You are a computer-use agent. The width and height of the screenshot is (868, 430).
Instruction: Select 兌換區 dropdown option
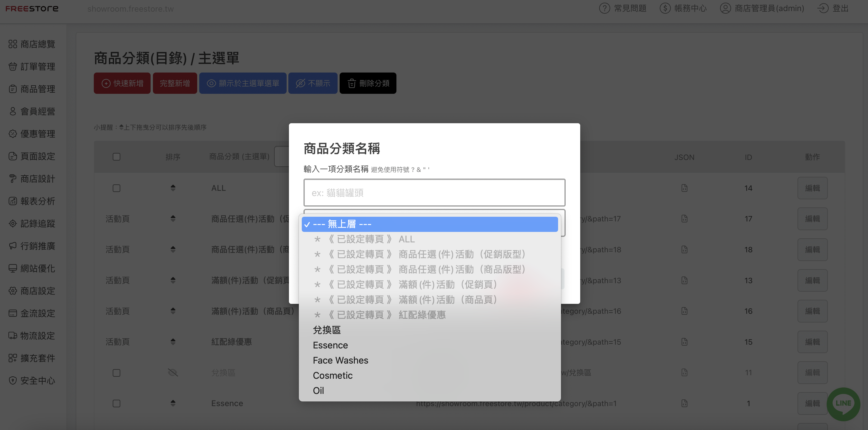(430, 330)
